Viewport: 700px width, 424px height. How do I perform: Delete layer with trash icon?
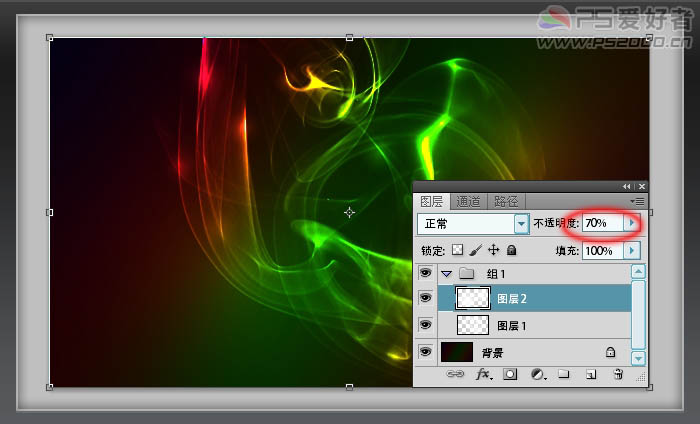click(x=618, y=374)
